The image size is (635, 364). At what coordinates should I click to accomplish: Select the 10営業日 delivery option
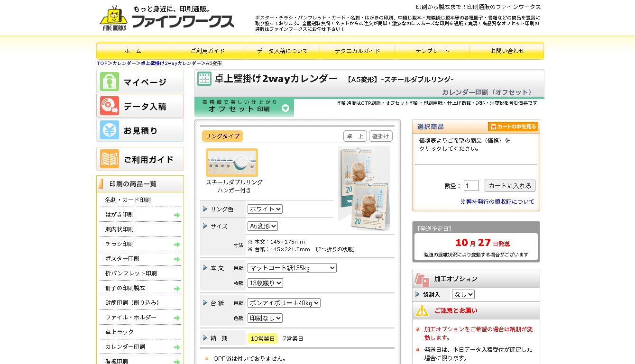coord(262,339)
